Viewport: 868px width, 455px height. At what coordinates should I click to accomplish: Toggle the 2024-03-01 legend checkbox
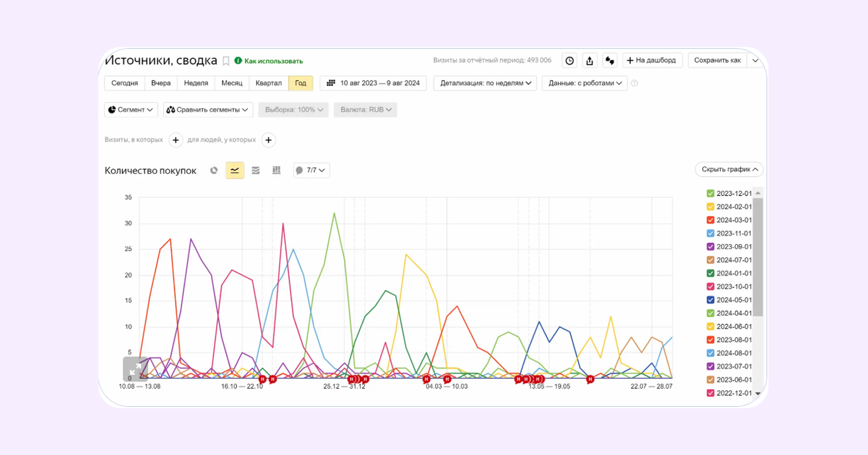[710, 220]
